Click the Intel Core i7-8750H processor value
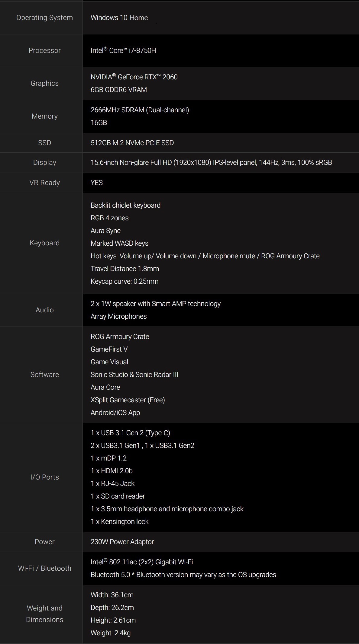 point(123,50)
